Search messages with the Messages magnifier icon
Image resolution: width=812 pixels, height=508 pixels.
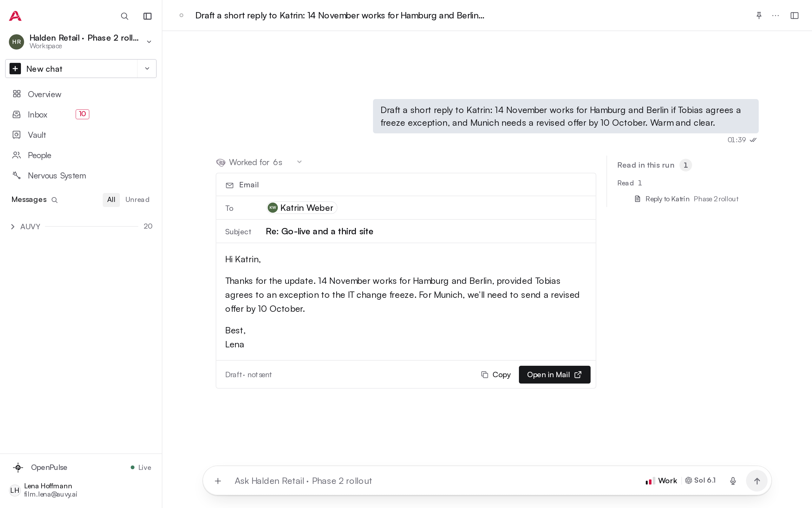[x=54, y=200]
